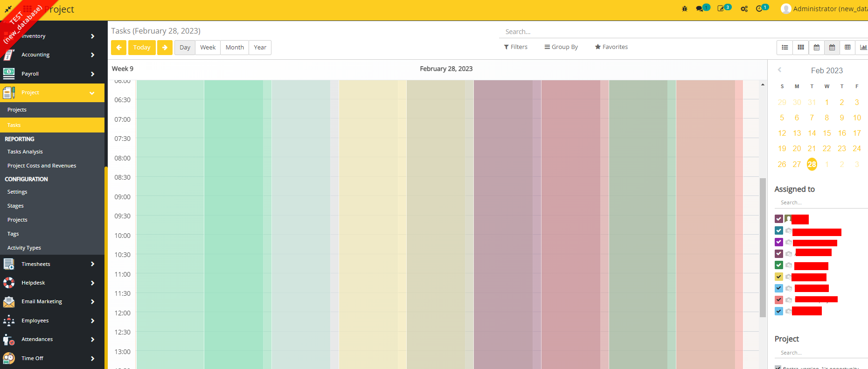868x369 pixels.
Task: Click the Email Marketing envelope icon
Action: pos(9,302)
